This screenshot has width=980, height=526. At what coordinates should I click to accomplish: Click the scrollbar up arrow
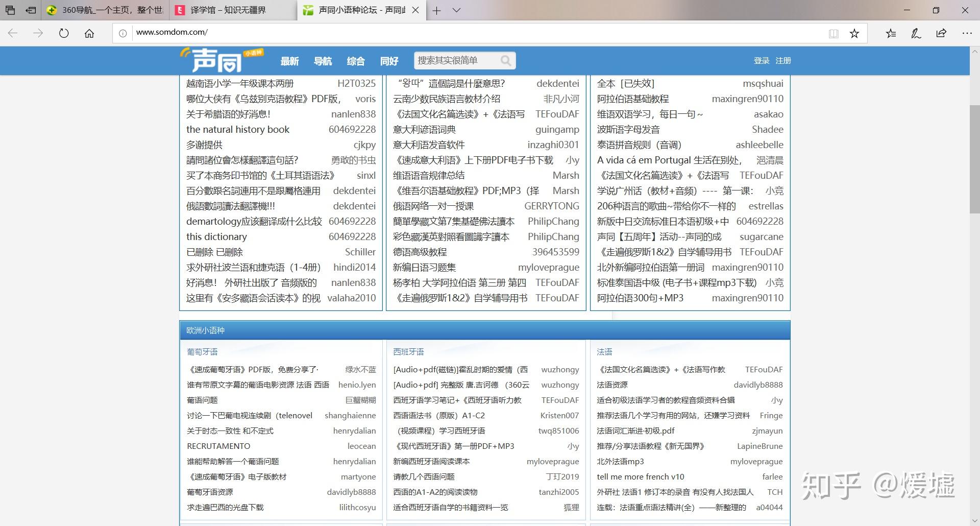(975, 52)
